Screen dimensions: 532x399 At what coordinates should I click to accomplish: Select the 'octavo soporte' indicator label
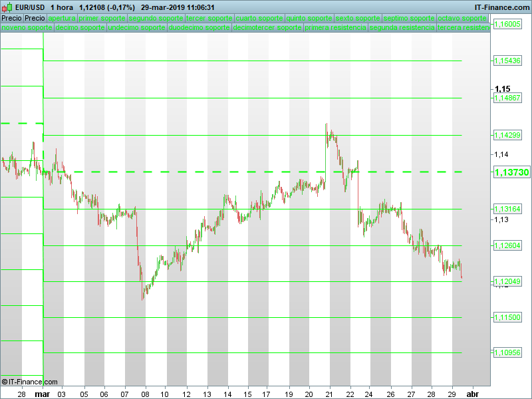466,18
